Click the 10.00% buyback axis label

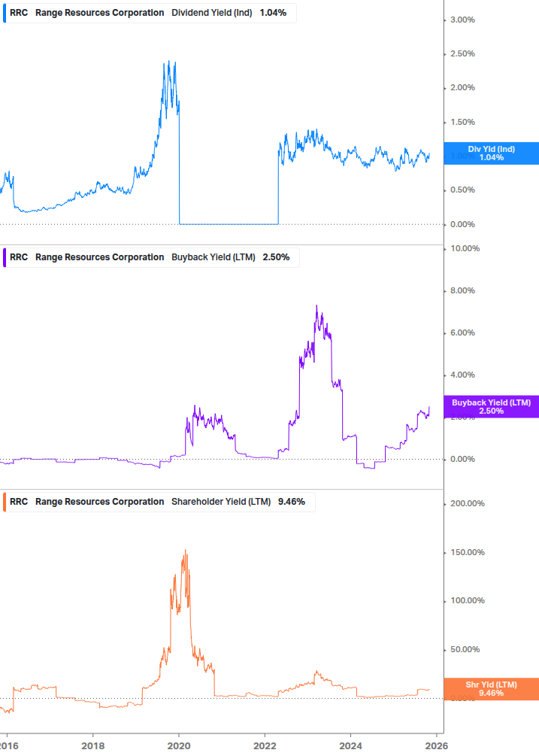tap(465, 248)
